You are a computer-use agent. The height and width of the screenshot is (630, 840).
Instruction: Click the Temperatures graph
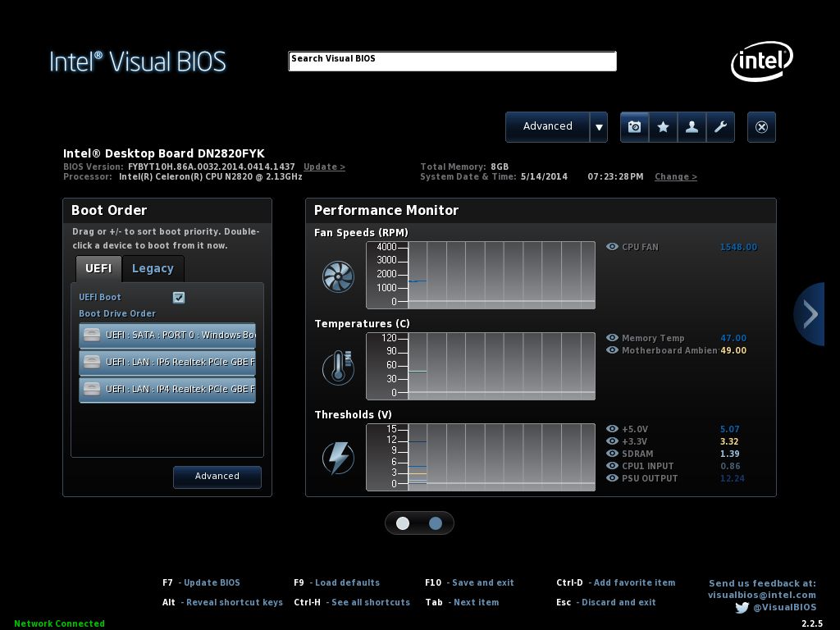click(481, 367)
